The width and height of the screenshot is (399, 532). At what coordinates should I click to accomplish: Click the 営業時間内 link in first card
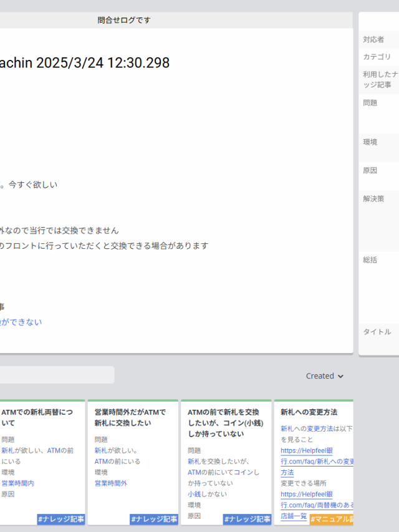[17, 483]
